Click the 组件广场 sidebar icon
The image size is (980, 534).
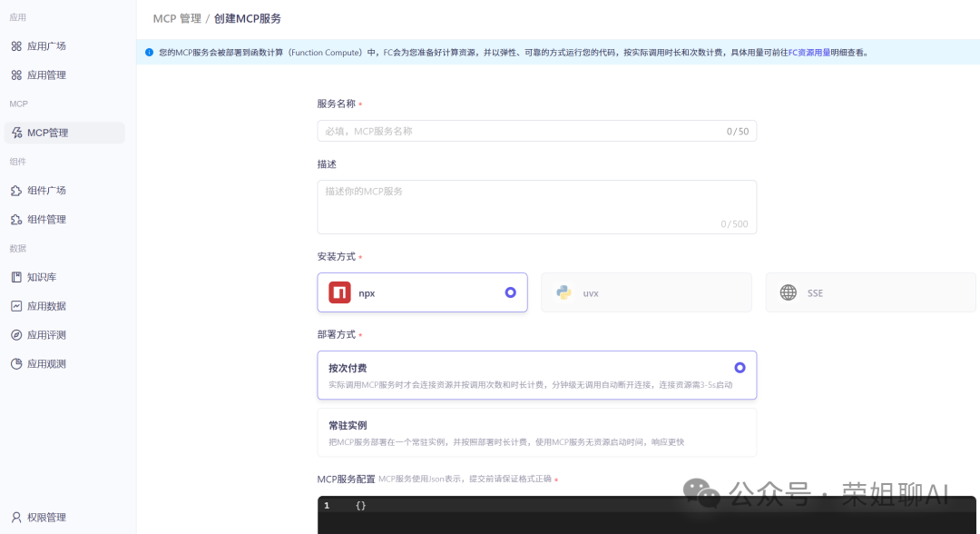coord(18,190)
